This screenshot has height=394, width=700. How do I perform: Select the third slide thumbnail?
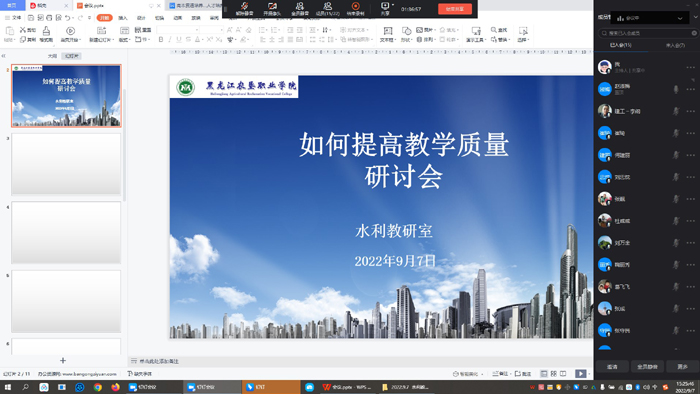point(66,164)
